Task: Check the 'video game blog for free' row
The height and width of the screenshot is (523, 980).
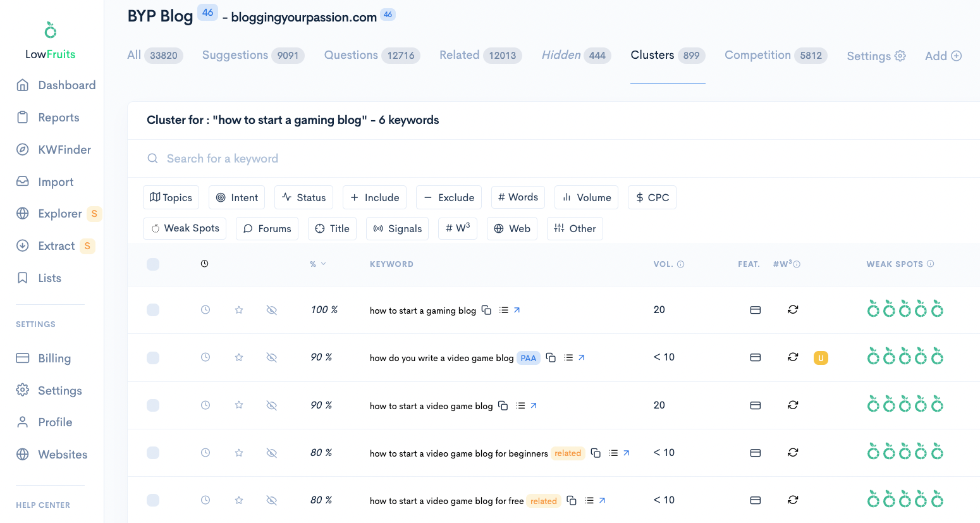Action: point(153,500)
